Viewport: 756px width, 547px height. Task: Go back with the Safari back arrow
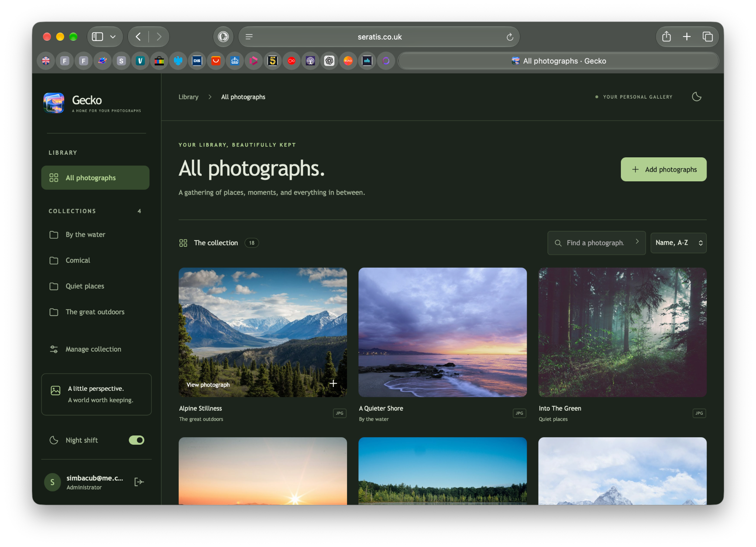coord(138,37)
